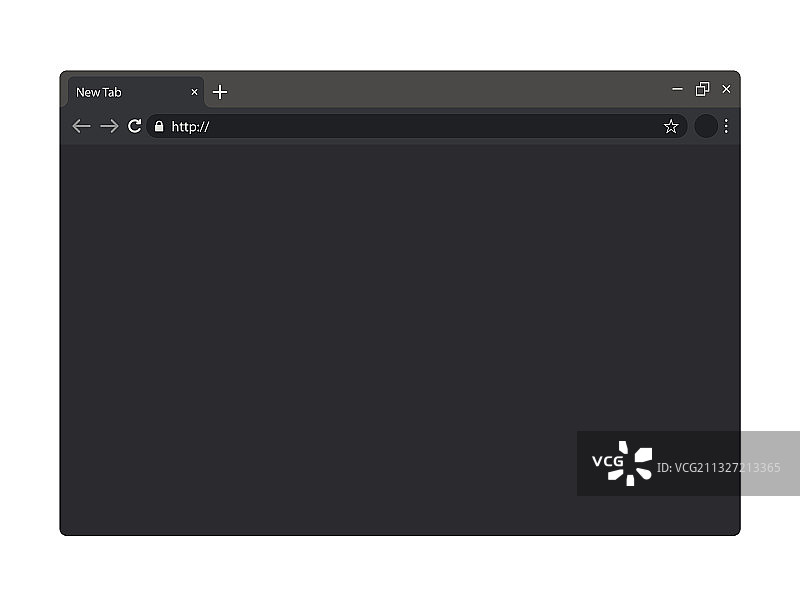The image size is (800, 606).
Task: Click the padlock site security icon
Action: (159, 126)
